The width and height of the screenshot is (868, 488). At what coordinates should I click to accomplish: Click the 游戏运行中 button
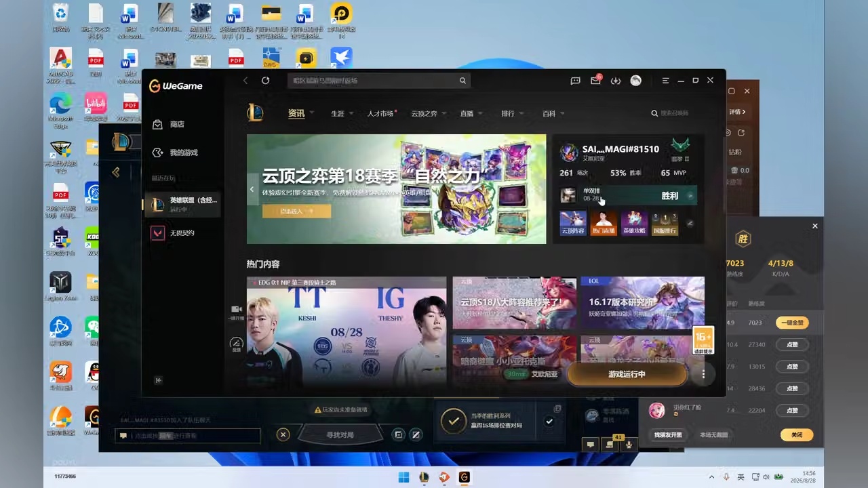pyautogui.click(x=627, y=374)
